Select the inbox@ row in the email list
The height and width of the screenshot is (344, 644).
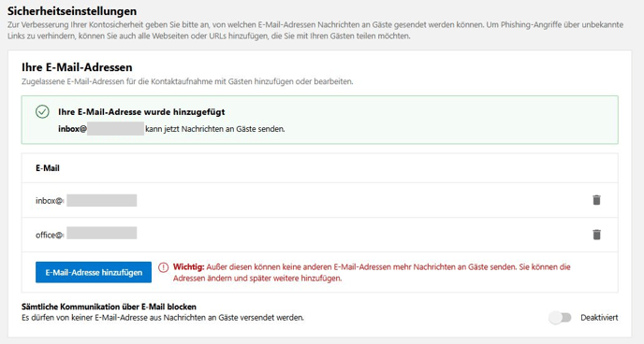pos(319,200)
